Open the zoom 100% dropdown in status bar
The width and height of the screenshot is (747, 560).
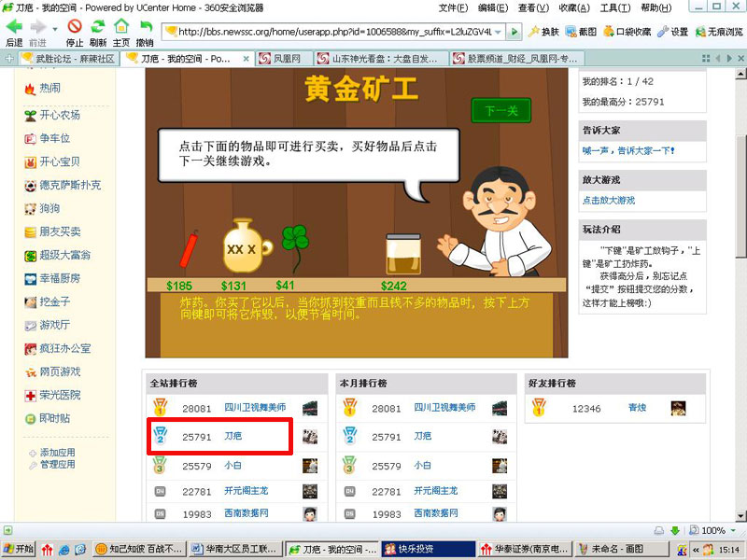(x=734, y=530)
